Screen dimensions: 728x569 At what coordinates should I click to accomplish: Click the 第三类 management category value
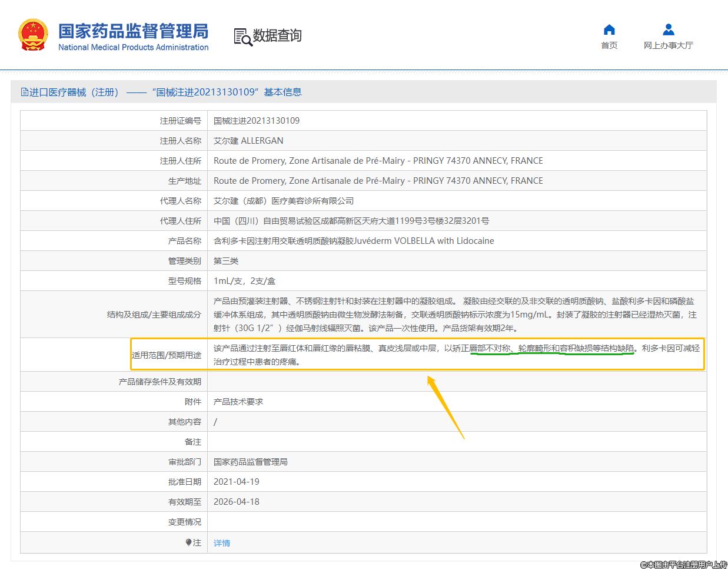click(226, 261)
